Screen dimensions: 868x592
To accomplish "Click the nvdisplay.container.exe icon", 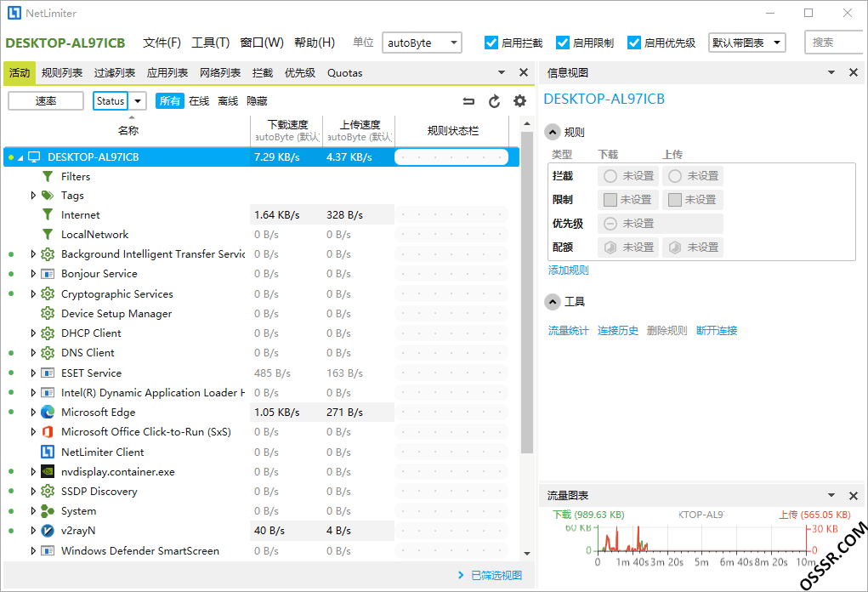I will tap(48, 472).
